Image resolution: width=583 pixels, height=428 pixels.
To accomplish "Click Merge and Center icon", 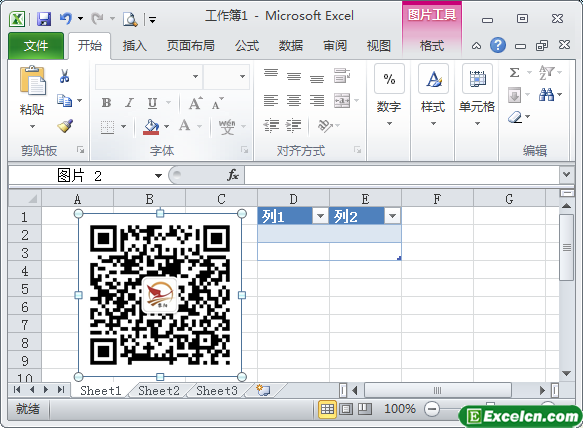I will (342, 100).
